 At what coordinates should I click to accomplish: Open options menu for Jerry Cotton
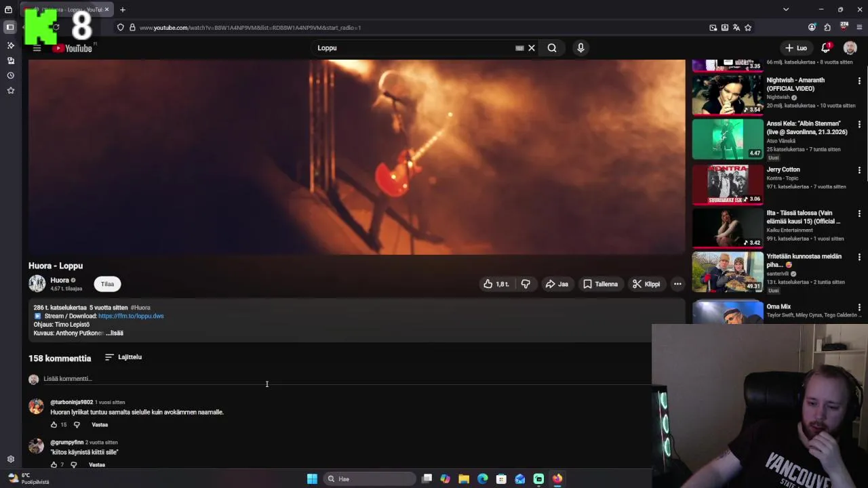pos(859,170)
